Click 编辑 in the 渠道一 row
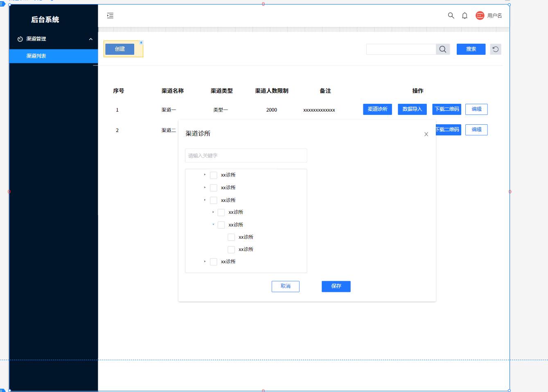This screenshot has width=548, height=392. click(476, 109)
